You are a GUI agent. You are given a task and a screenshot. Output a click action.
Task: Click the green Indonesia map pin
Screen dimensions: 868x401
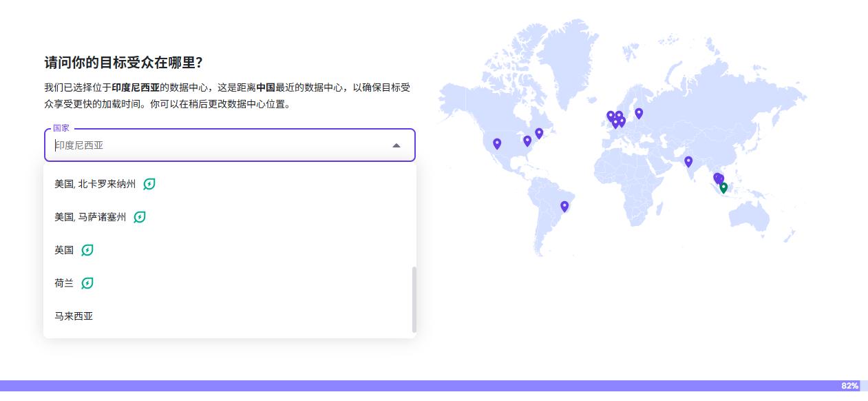click(x=723, y=187)
